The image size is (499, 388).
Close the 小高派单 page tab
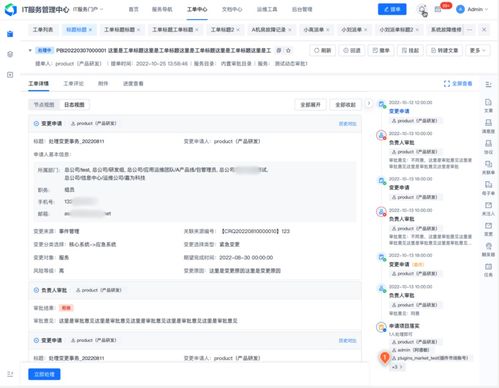point(328,30)
